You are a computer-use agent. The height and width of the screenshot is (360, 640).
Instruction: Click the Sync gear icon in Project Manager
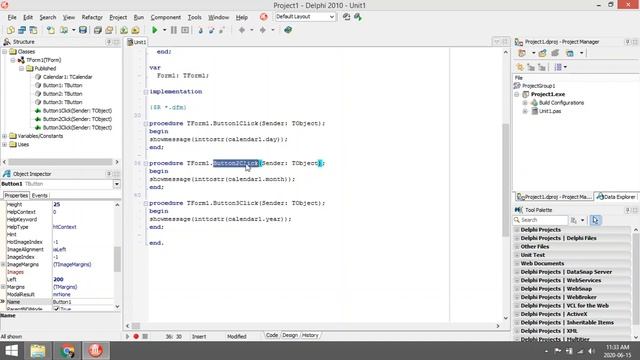[520, 67]
